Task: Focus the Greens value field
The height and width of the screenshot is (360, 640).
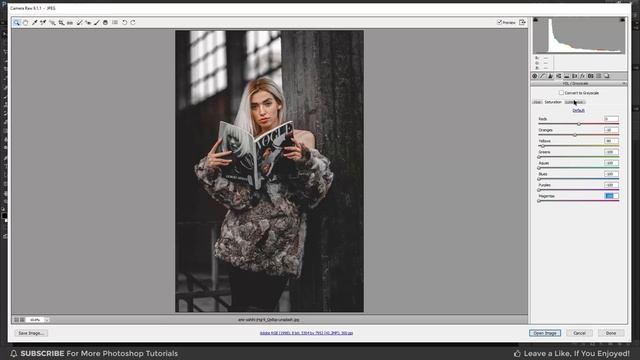Action: tap(611, 152)
